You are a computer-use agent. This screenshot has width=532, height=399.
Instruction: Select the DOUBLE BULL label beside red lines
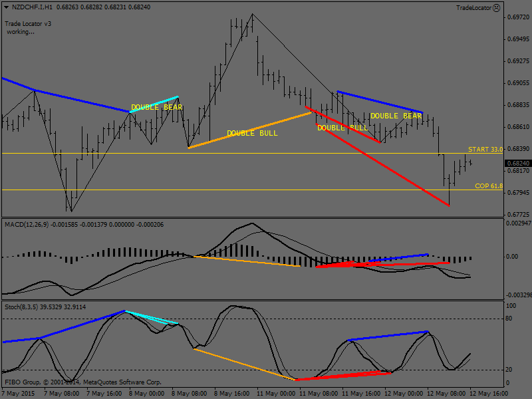pos(342,128)
